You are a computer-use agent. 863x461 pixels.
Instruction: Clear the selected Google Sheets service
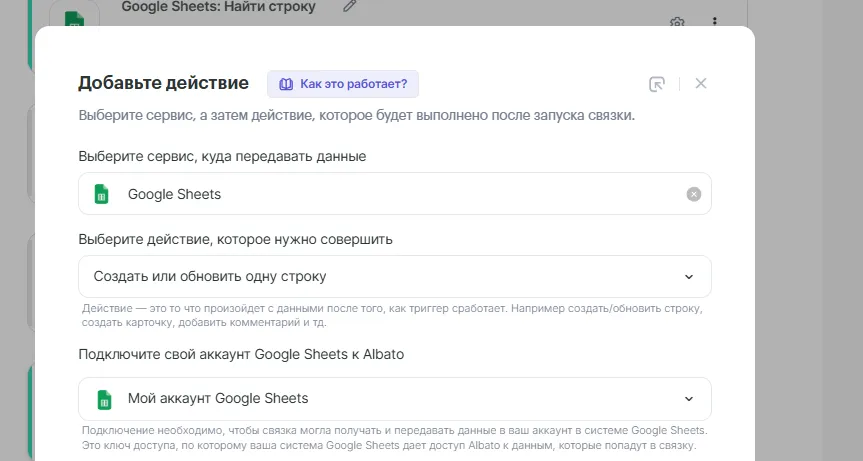(693, 194)
